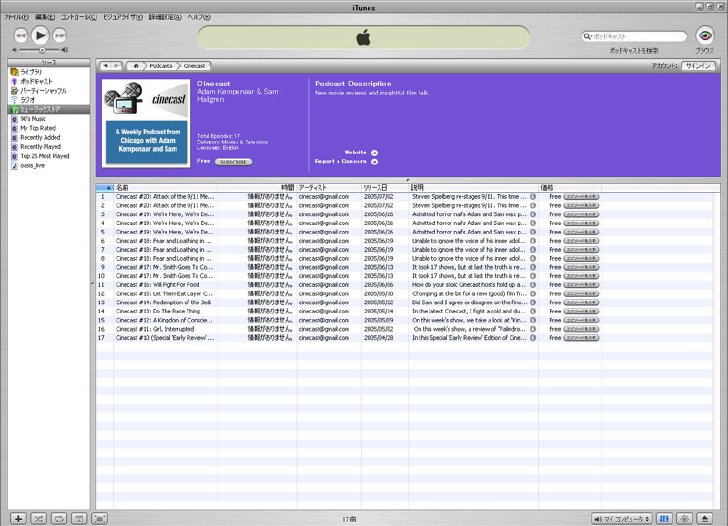
Task: Open the Recently Played smart playlist
Action: coord(49,147)
